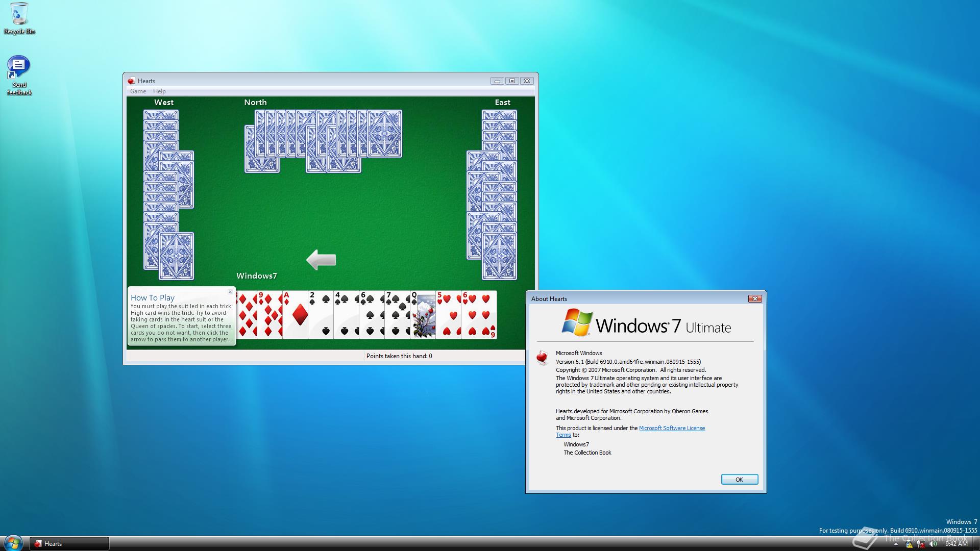Click the taskbar clock showing 9:42 AM

tap(956, 544)
